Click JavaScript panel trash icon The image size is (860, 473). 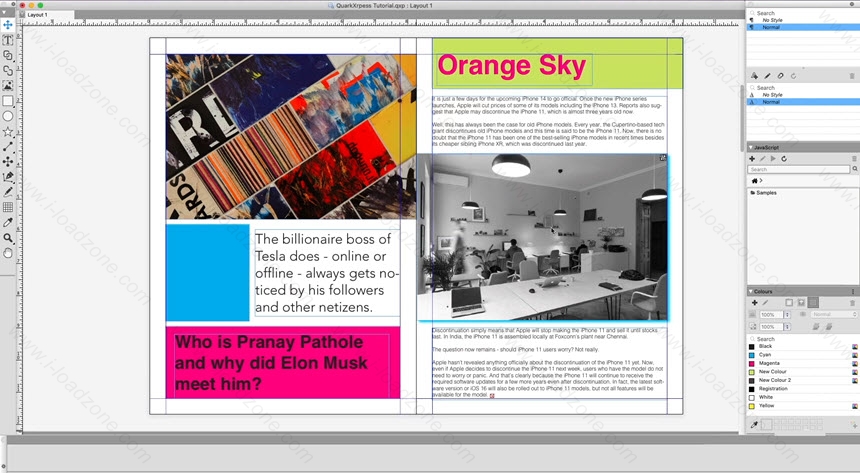click(x=854, y=159)
